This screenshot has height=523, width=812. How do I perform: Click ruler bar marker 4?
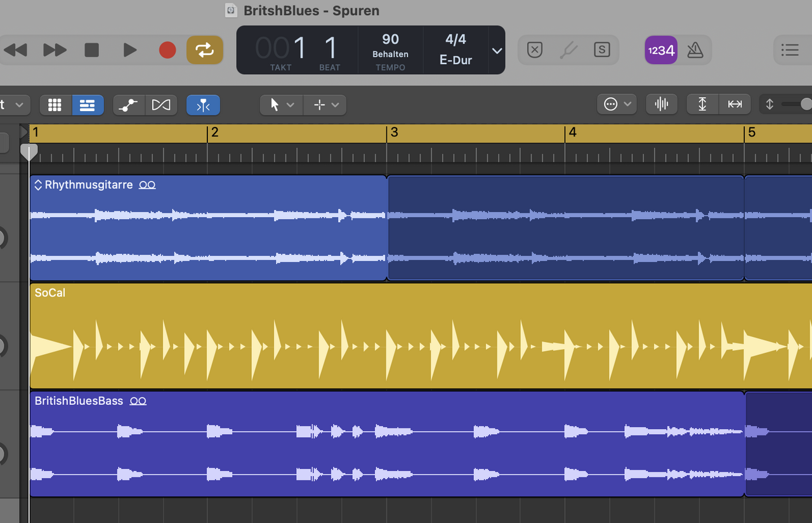(x=573, y=133)
